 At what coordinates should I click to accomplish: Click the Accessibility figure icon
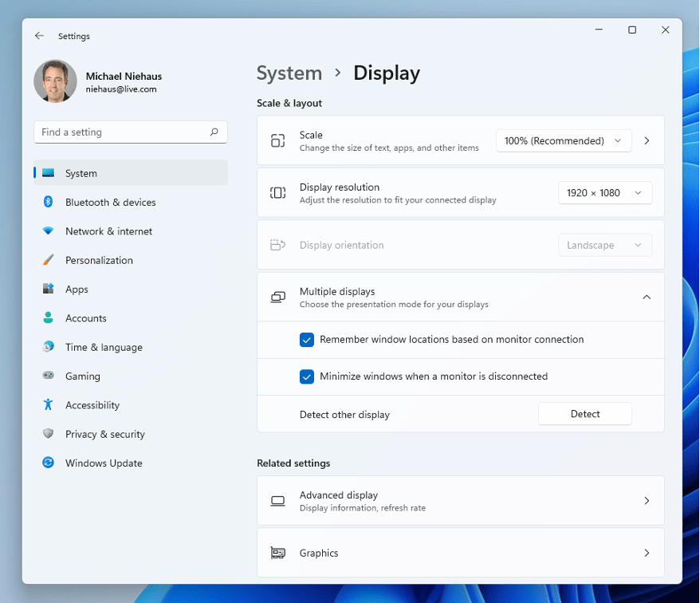coord(49,405)
